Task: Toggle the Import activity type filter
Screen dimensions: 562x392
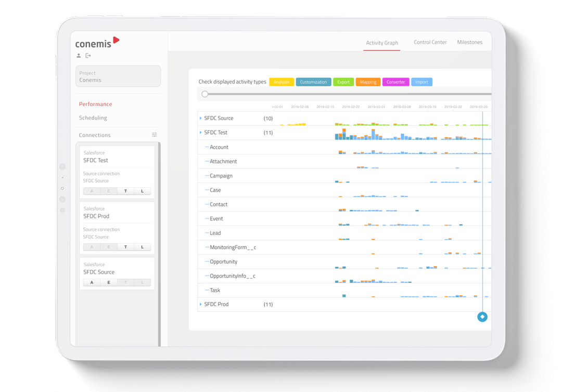Action: pos(422,82)
